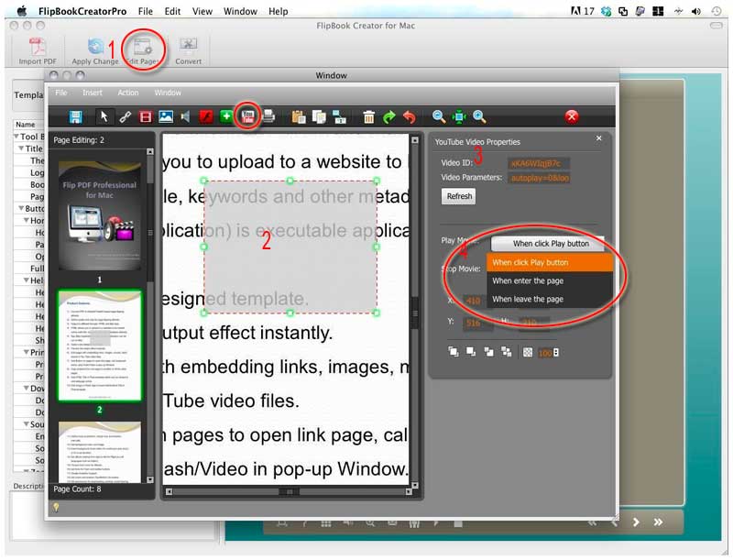
Task: Click the red undo arrow
Action: point(410,117)
